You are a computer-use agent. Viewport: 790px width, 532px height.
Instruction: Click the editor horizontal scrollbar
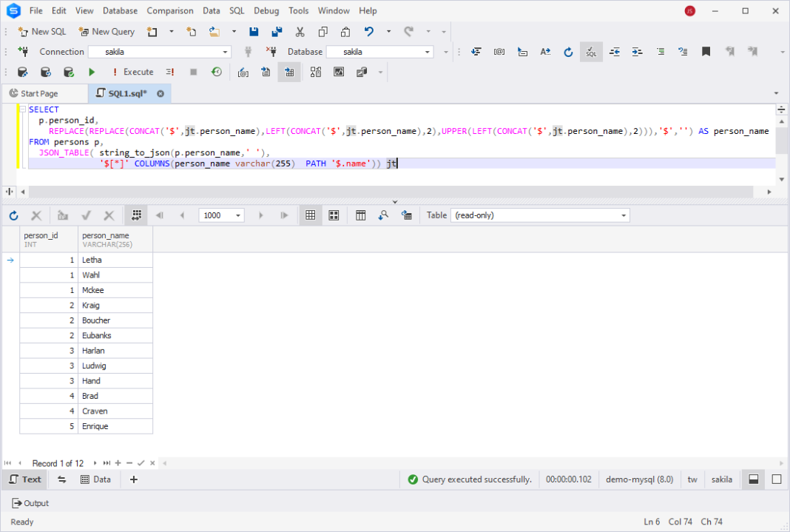[x=391, y=192]
